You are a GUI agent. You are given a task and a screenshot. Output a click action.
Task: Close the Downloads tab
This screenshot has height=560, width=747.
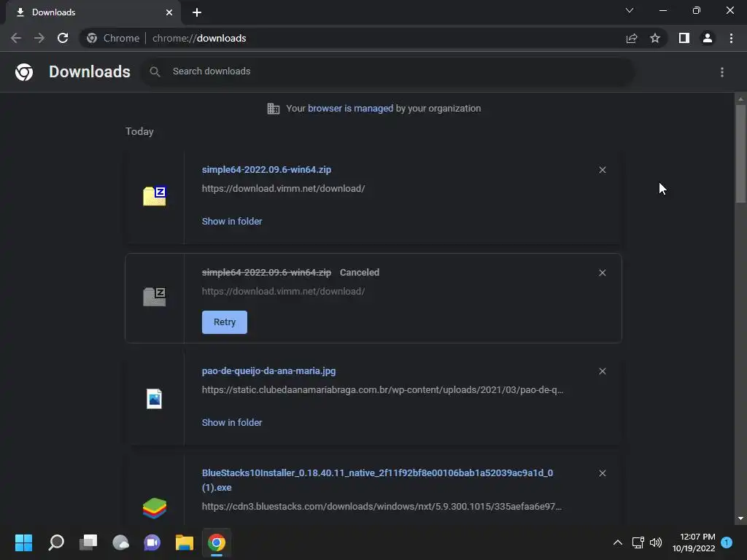[169, 12]
